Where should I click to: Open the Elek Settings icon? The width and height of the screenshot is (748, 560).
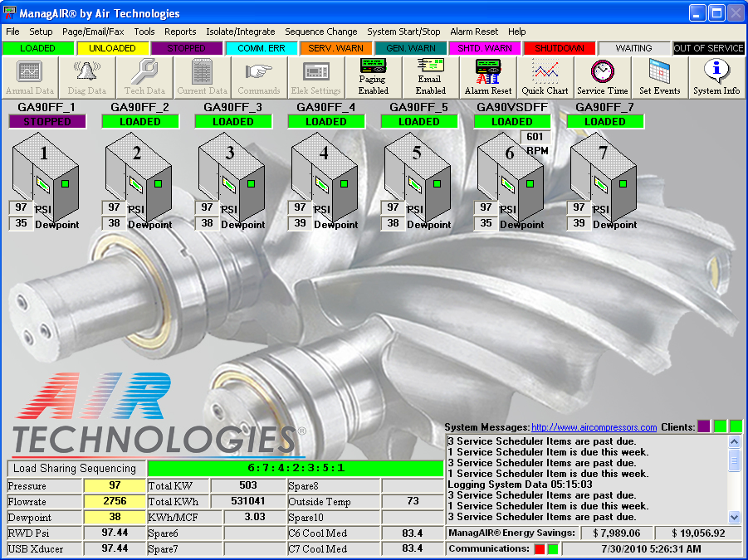(315, 77)
